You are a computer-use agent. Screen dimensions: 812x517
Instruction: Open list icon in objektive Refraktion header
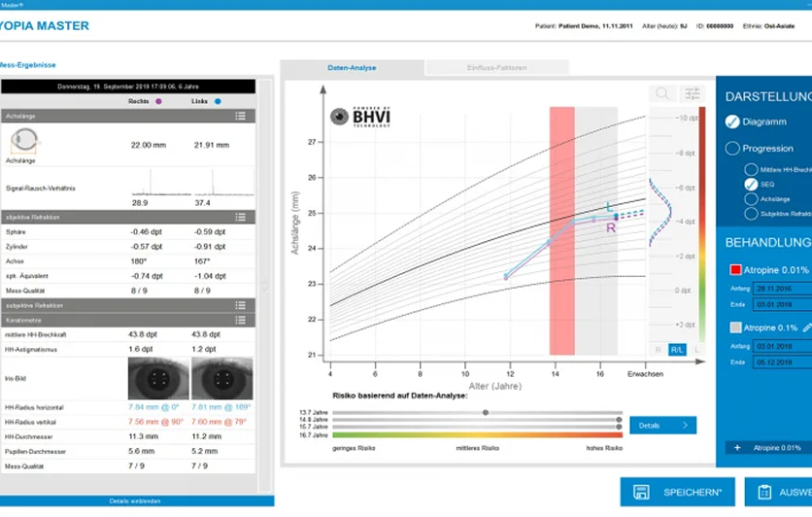pyautogui.click(x=240, y=217)
